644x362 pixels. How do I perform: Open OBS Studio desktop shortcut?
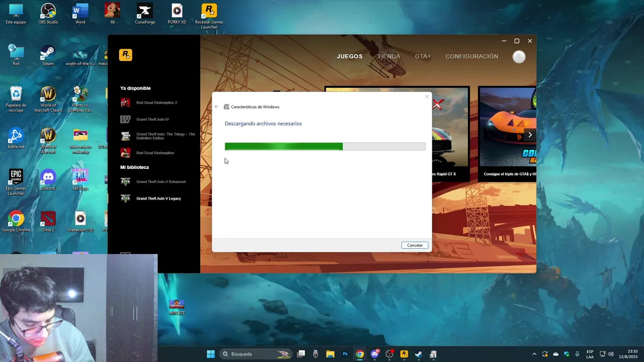tap(48, 14)
